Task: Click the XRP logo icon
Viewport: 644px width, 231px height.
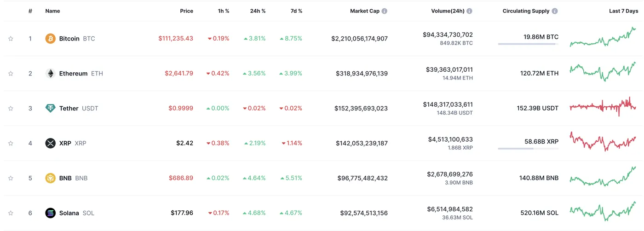Action: (x=50, y=143)
